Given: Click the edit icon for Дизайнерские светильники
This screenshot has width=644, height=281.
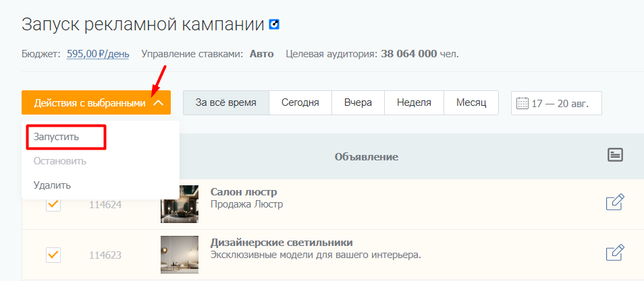Looking at the screenshot, I should [614, 253].
